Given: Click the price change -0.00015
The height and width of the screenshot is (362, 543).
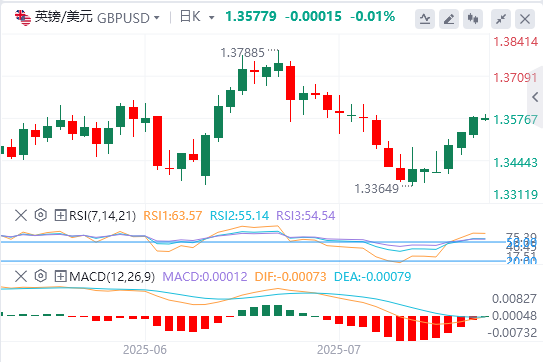Looking at the screenshot, I should pyautogui.click(x=313, y=16).
